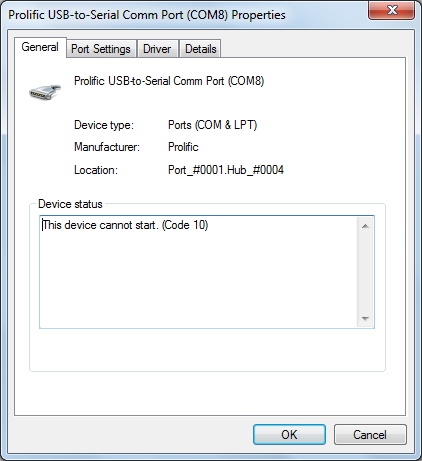Click the scroll up arrow in Device status
Viewport: 422px width, 461px height.
coord(365,226)
